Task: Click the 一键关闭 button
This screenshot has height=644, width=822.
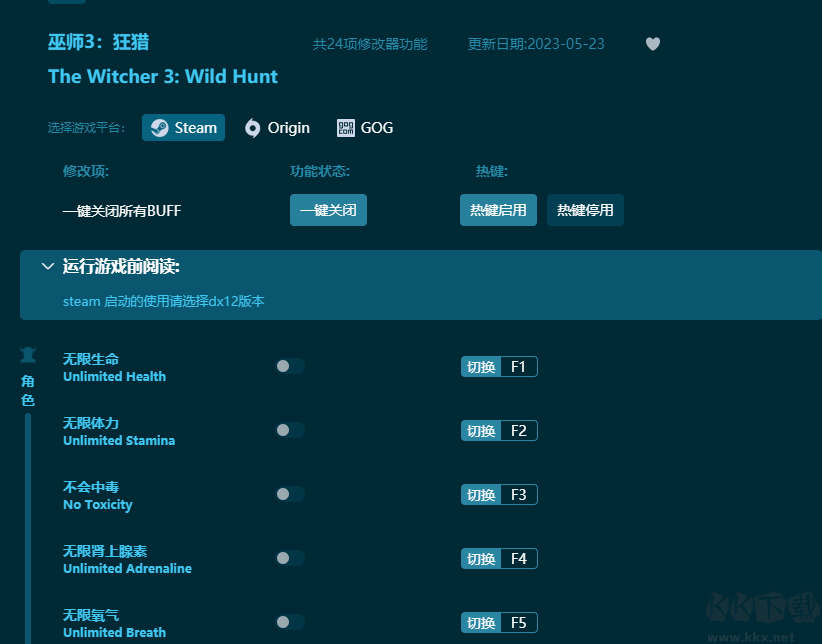Action: [328, 210]
